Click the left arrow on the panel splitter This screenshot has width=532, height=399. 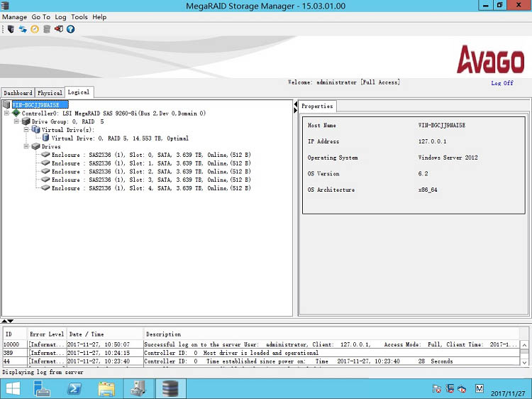[296, 104]
